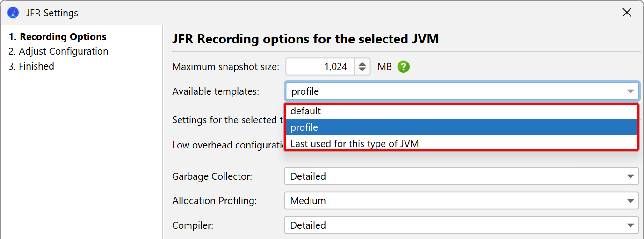Close the JFR Settings dialog
Screen dimensions: 644x239
tap(627, 13)
